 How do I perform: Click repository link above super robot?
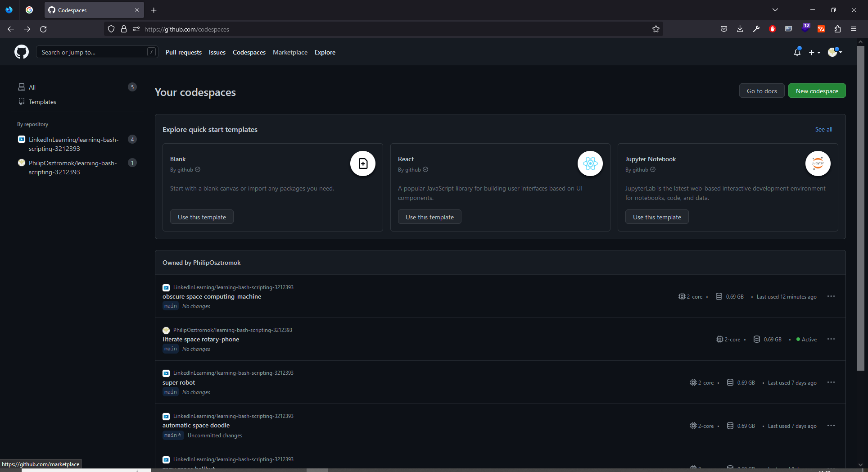(x=233, y=373)
